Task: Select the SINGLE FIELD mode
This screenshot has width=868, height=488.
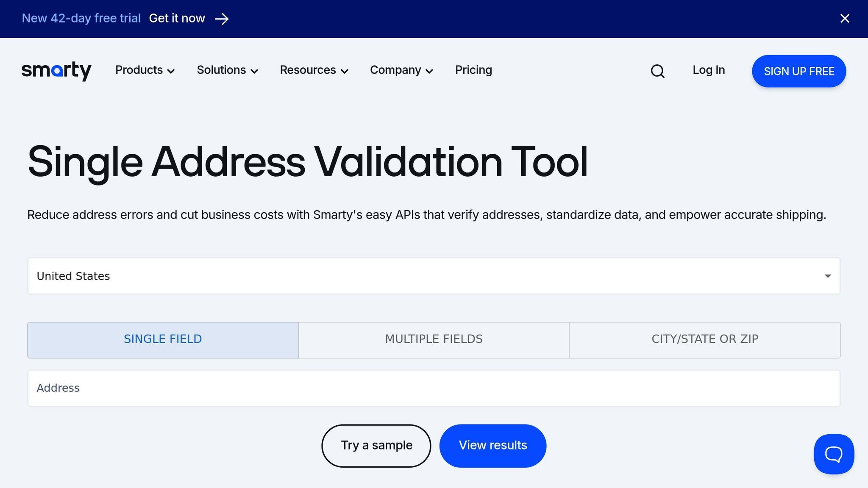Action: pyautogui.click(x=163, y=339)
